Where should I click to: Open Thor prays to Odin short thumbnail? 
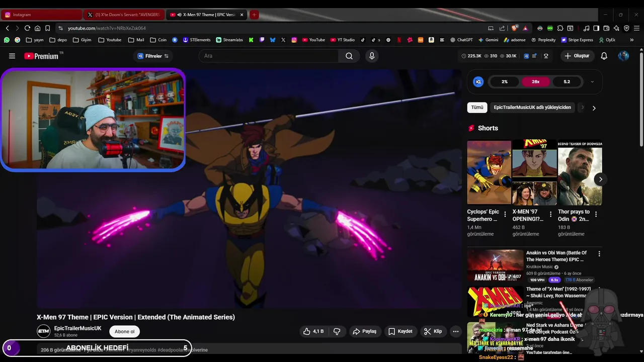[580, 172]
